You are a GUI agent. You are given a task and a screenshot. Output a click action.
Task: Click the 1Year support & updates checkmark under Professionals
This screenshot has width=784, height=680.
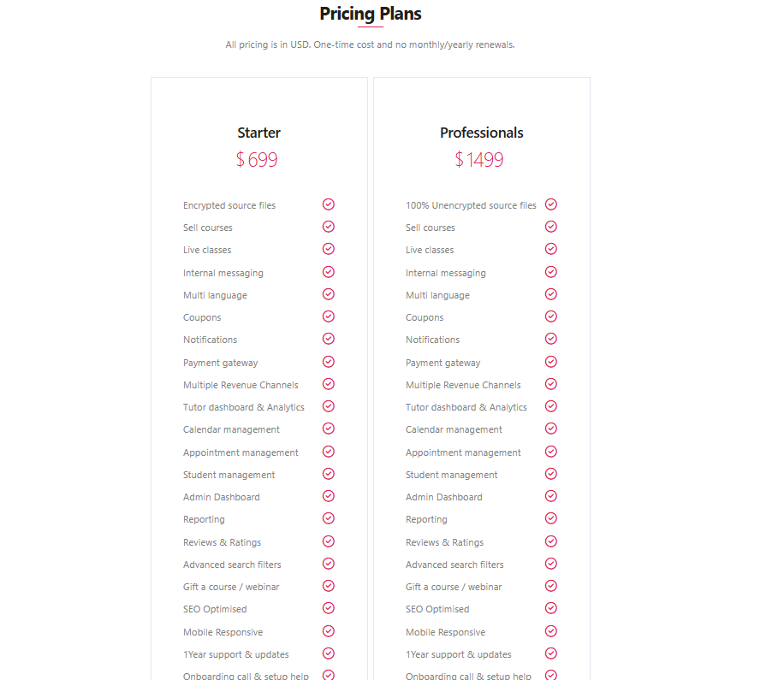click(x=550, y=653)
